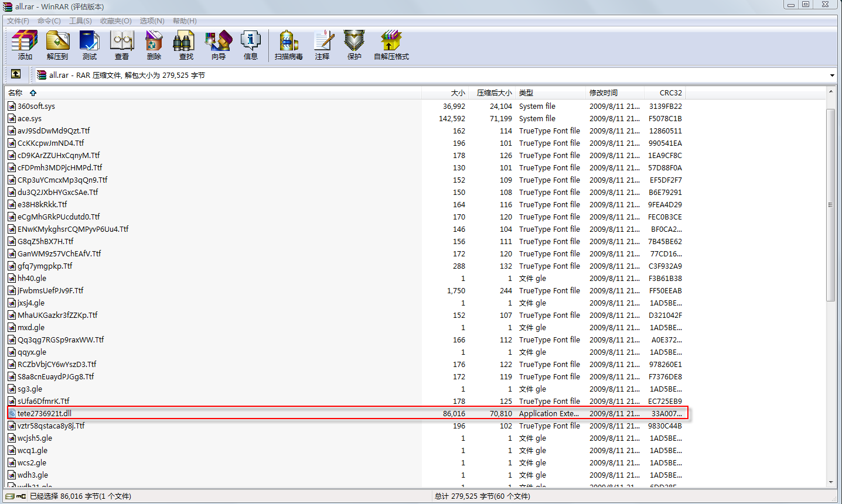Sort by CRC32 column header
This screenshot has height=504, width=842.
[x=664, y=92]
